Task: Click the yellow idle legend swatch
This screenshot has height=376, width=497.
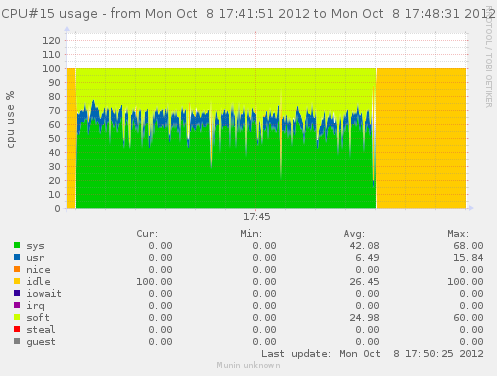Action: click(x=17, y=281)
